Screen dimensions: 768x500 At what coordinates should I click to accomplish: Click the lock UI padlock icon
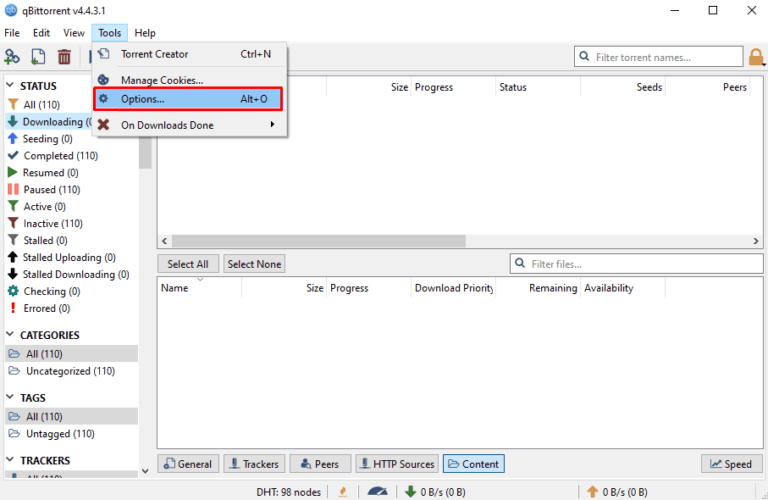tap(756, 57)
